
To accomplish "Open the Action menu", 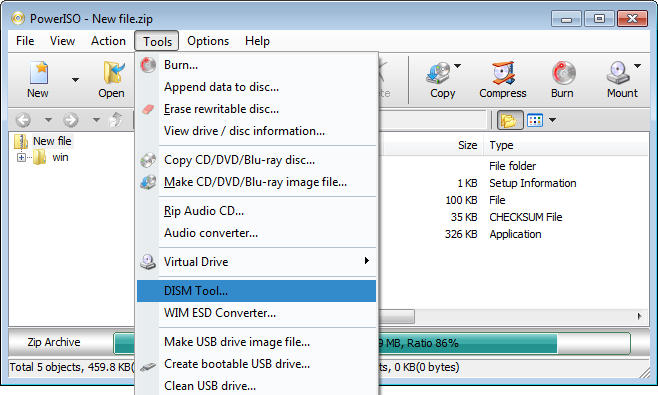I will coord(108,41).
